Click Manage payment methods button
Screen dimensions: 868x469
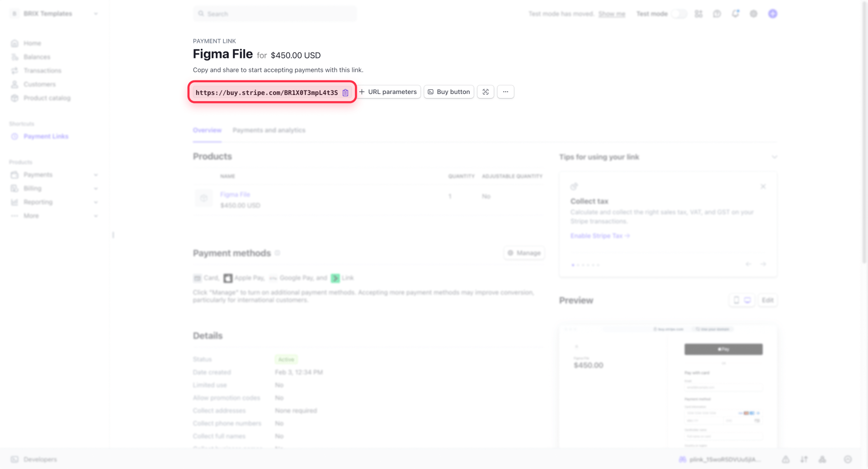pos(524,253)
